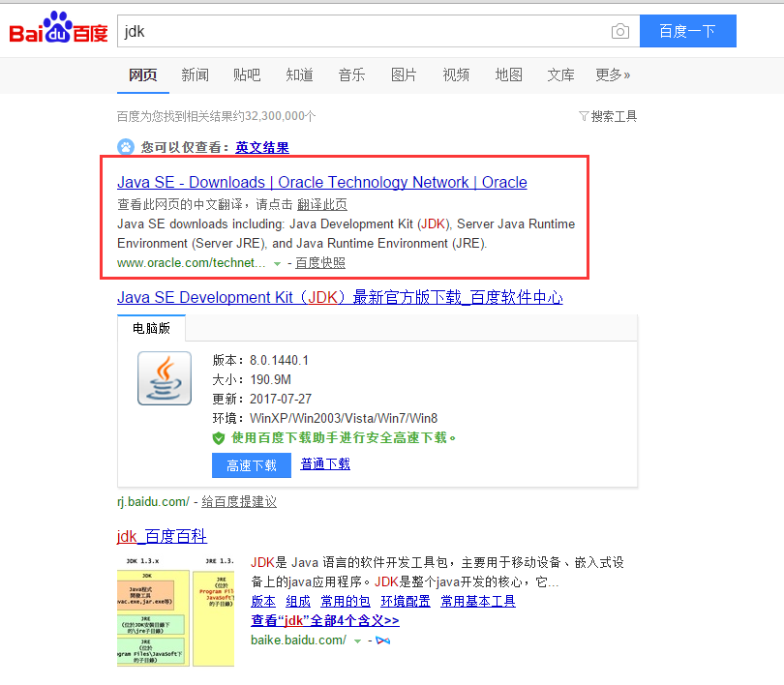Click the baike.baidu.com/ URL
Image resolution: width=784 pixels, height=685 pixels.
[298, 640]
